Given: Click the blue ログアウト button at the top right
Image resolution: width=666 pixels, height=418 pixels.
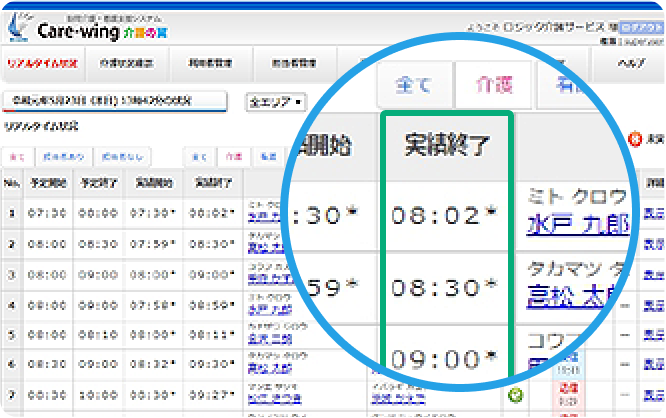Looking at the screenshot, I should click(641, 28).
